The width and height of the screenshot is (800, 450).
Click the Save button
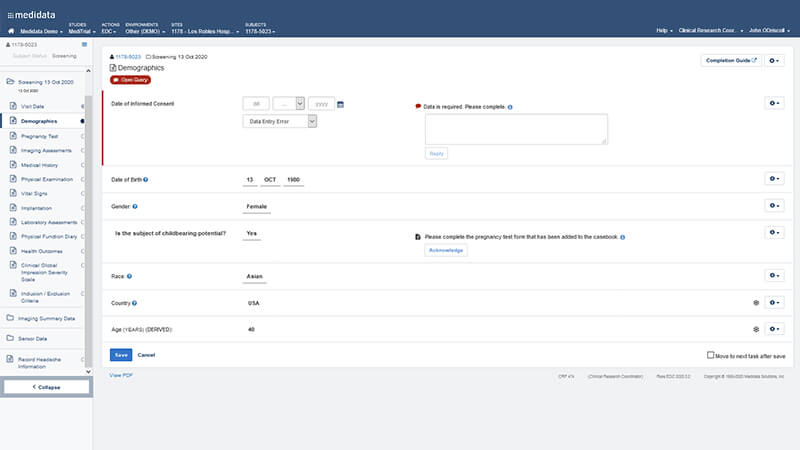120,354
